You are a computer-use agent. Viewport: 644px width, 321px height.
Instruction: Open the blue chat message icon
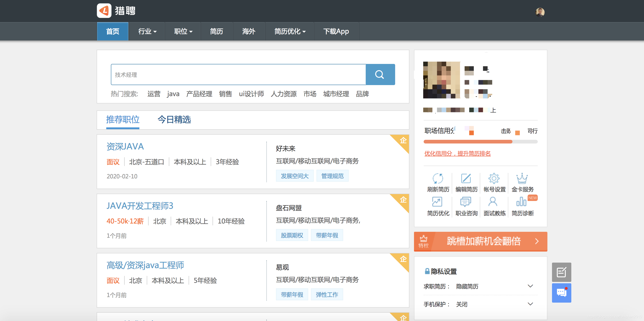pos(561,293)
